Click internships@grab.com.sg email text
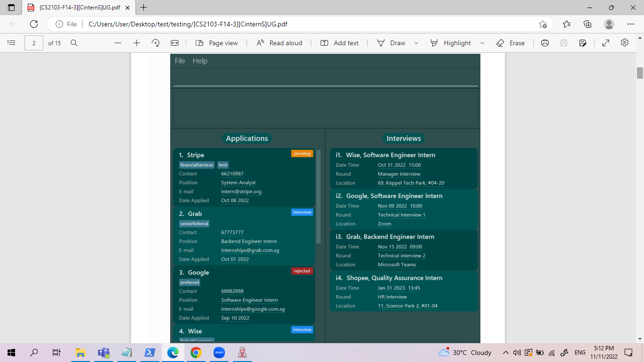Screen dimensions: 644x362 [250, 250]
